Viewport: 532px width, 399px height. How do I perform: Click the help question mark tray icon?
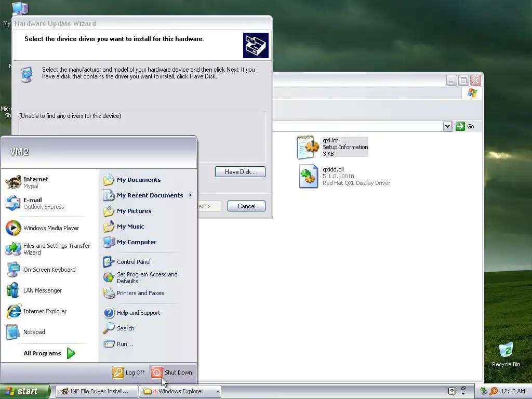coord(451,391)
